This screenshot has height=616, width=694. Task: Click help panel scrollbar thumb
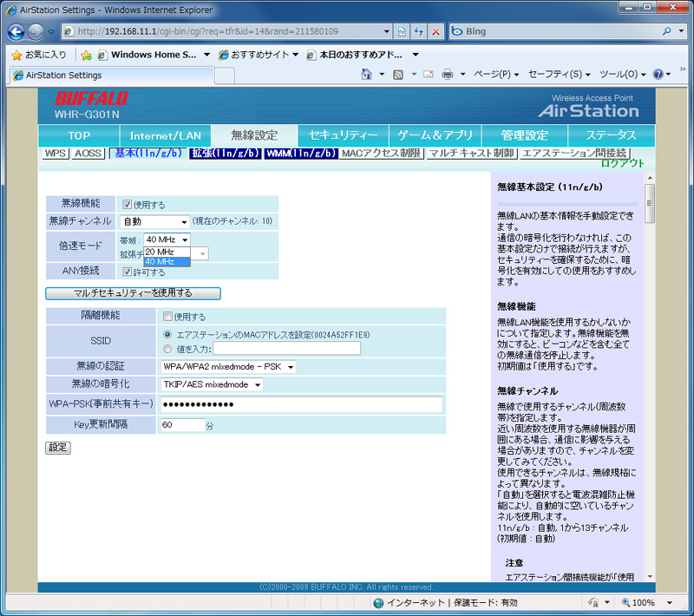pos(650,204)
